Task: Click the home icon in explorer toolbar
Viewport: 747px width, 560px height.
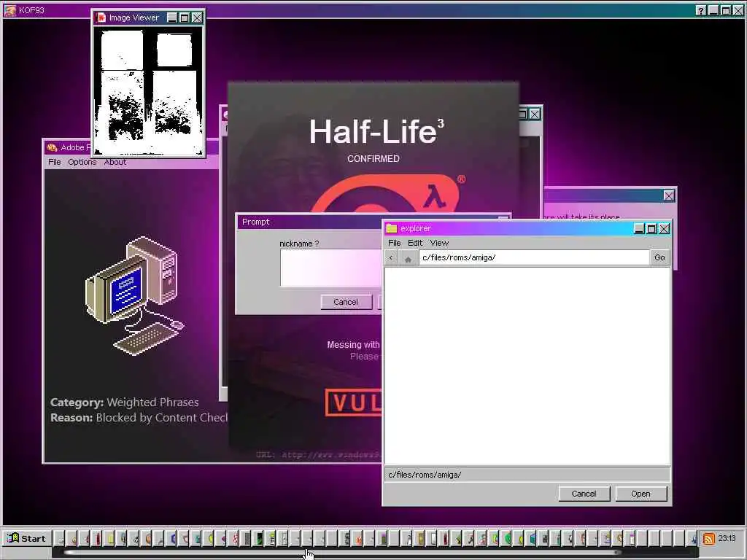Action: coord(408,257)
